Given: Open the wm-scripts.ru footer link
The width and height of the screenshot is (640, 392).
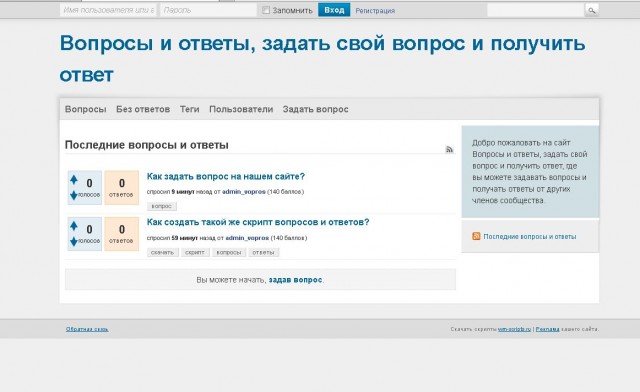Looking at the screenshot, I should tap(514, 329).
